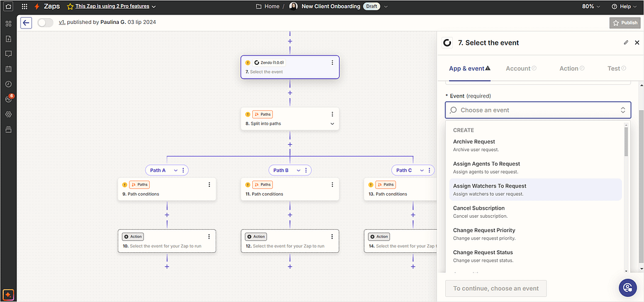Open three-dot menu on Zendo step 7
The width and height of the screenshot is (644, 302).
coord(332,62)
